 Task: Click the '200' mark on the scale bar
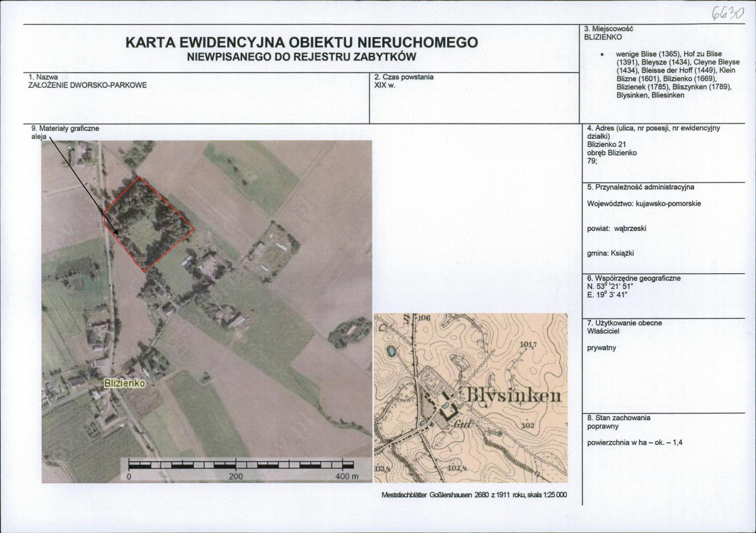235,477
